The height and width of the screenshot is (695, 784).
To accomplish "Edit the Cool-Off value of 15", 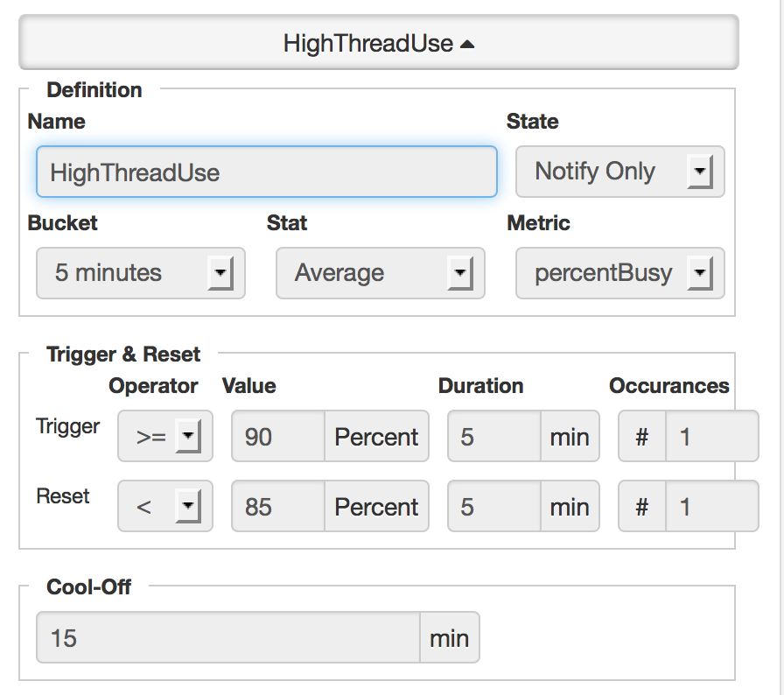I will coord(227,637).
